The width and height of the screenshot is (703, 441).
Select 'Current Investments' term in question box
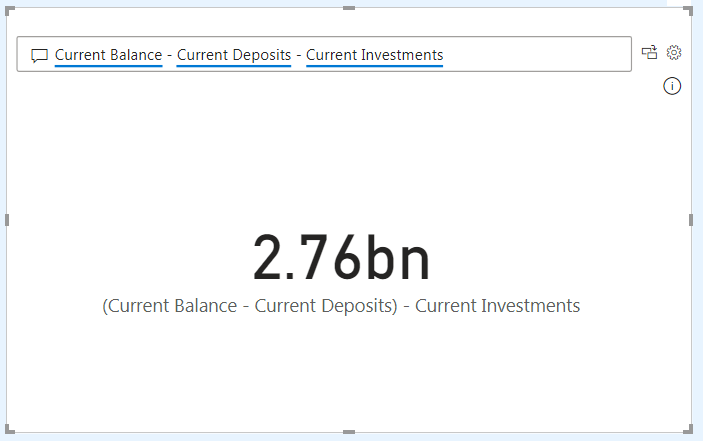click(374, 55)
